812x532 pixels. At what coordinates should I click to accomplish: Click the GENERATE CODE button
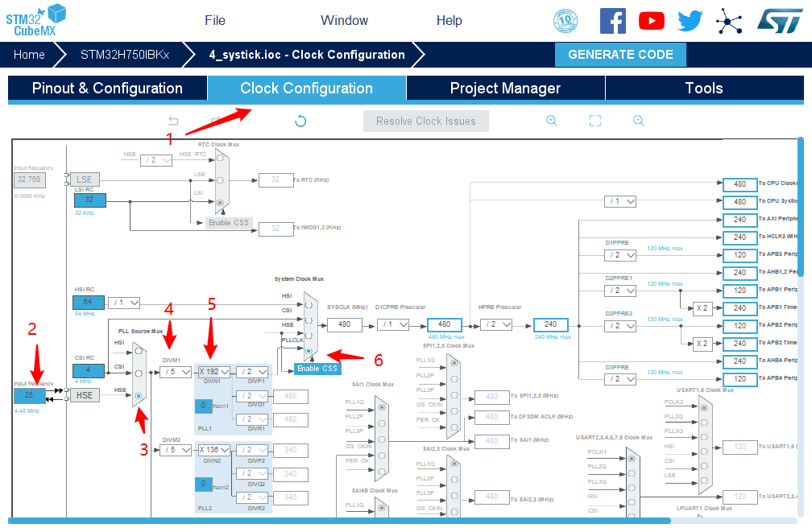pyautogui.click(x=620, y=55)
